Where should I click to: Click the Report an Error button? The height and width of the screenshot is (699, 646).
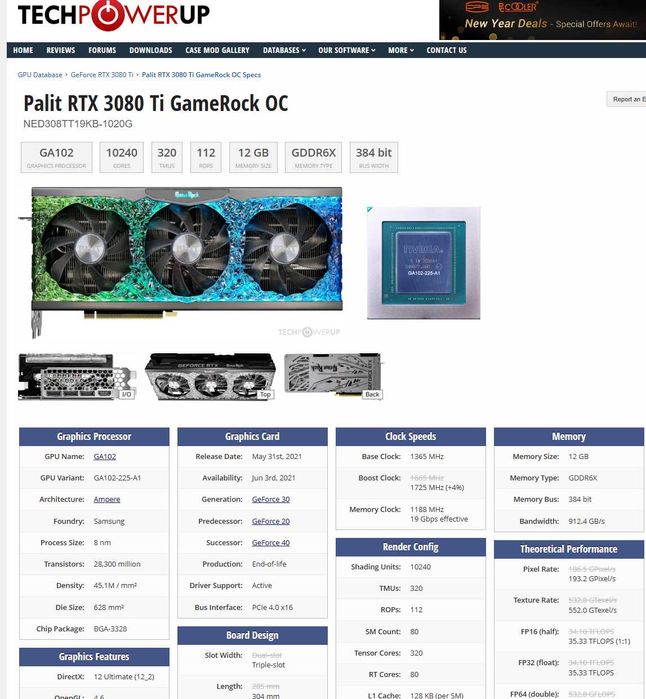tap(626, 99)
